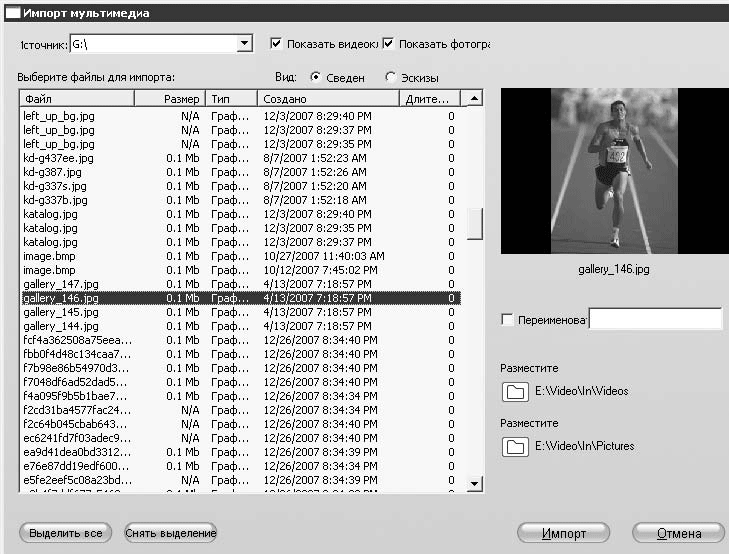This screenshot has height=554, width=729.
Task: Switch to the Эскизы view radio button
Action: (x=390, y=77)
